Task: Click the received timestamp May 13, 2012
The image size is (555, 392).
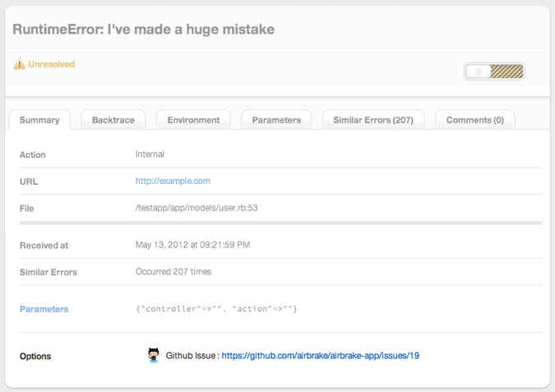Action: tap(192, 245)
